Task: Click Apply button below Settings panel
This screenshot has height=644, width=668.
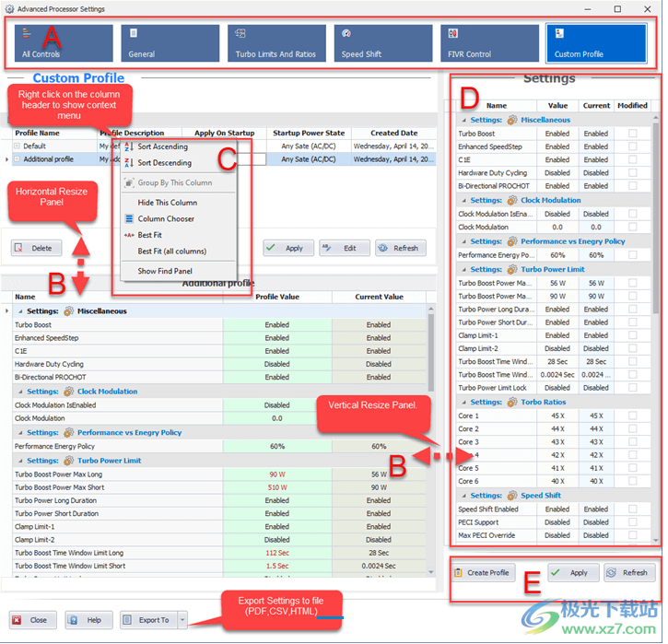Action: click(x=573, y=573)
